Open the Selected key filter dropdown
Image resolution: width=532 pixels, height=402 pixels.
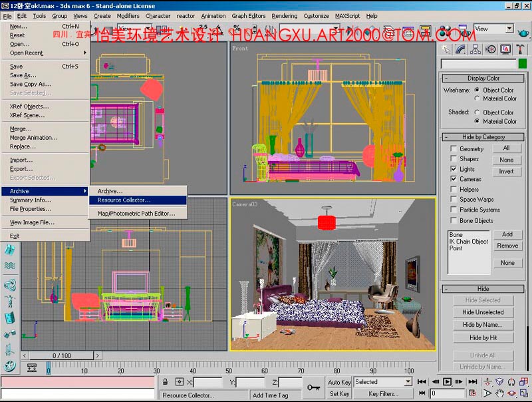coord(408,381)
